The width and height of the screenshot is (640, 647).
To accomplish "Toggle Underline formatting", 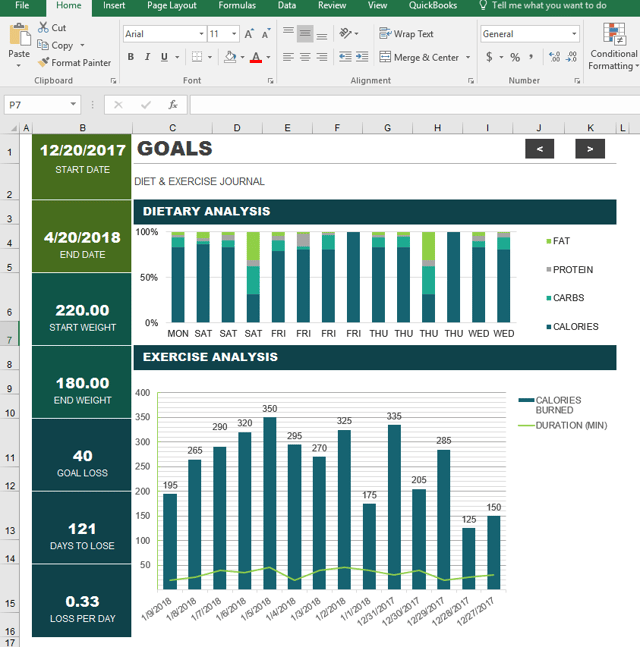I will pos(164,57).
